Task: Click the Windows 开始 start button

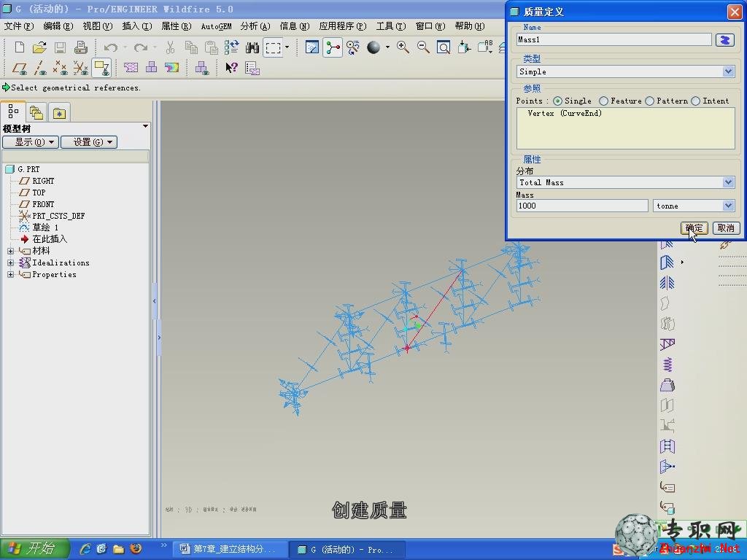Action: (34, 548)
